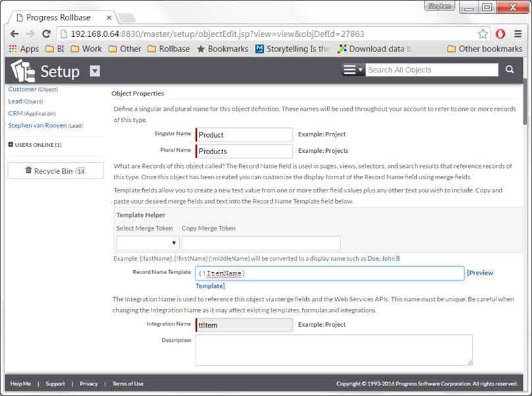Click the browser address bar URL
This screenshot has width=532, height=396.
pos(217,34)
